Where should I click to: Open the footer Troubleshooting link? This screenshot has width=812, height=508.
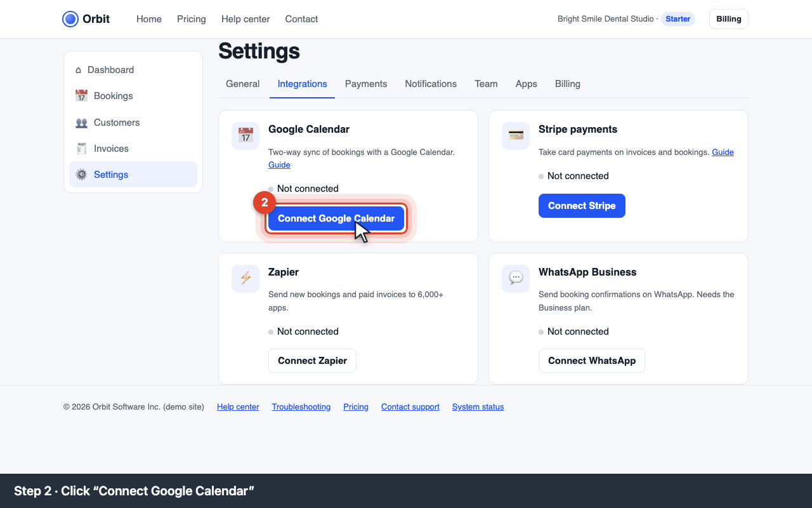[x=301, y=407]
